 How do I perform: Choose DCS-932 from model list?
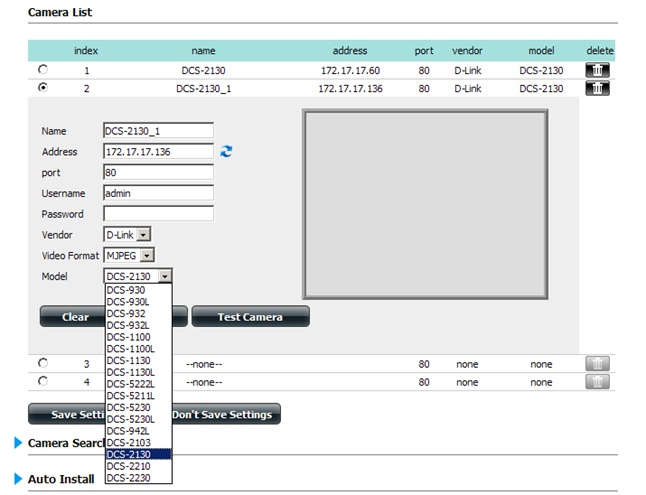(x=138, y=313)
